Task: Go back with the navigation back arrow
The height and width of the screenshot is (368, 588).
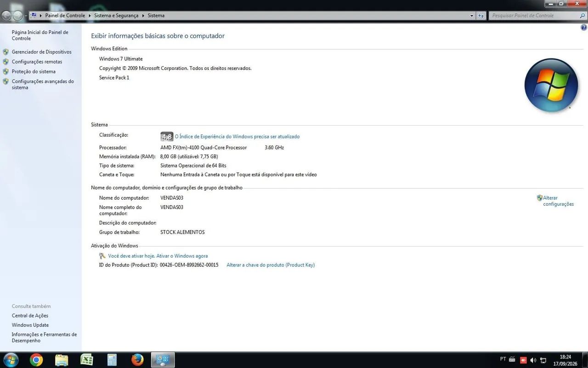Action: tap(6, 16)
